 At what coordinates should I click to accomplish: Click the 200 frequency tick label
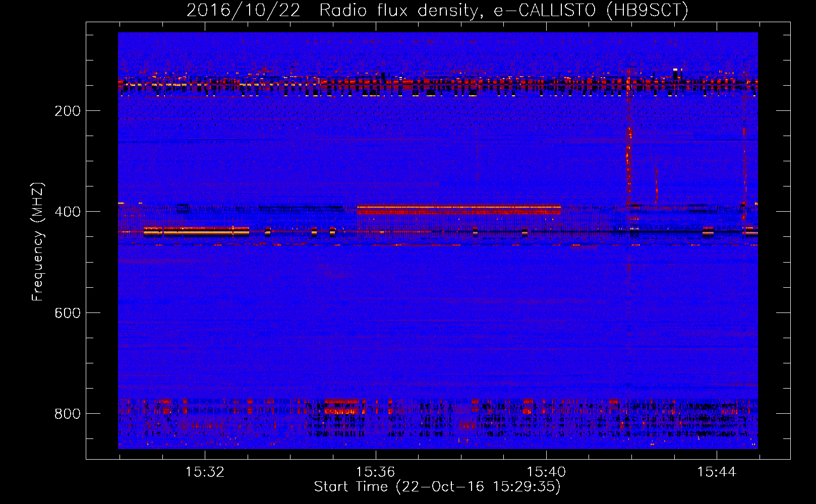point(68,111)
